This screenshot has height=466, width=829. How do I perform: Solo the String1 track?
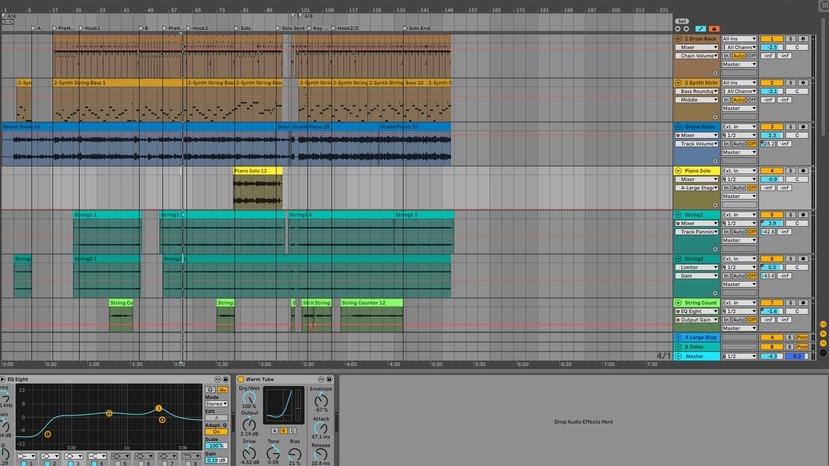click(x=790, y=215)
